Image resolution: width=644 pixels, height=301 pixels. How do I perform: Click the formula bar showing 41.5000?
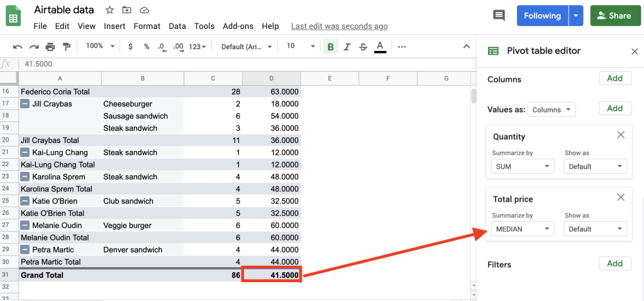click(247, 64)
